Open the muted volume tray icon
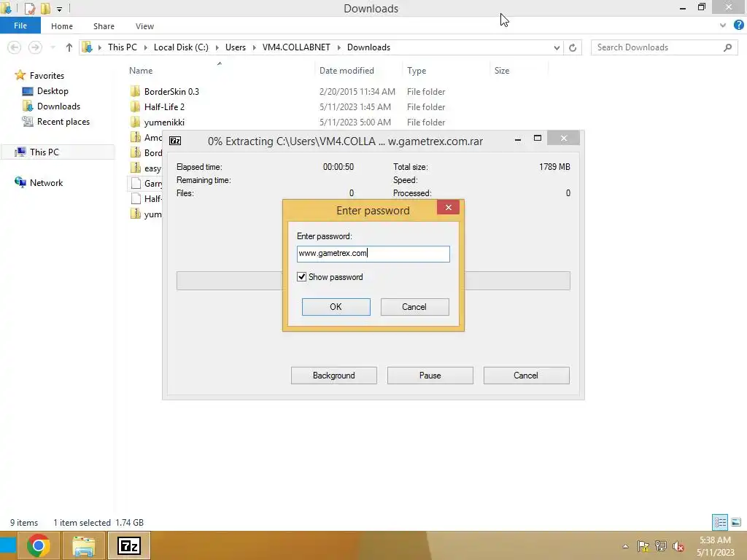Screen dimensions: 747x560 (678, 546)
